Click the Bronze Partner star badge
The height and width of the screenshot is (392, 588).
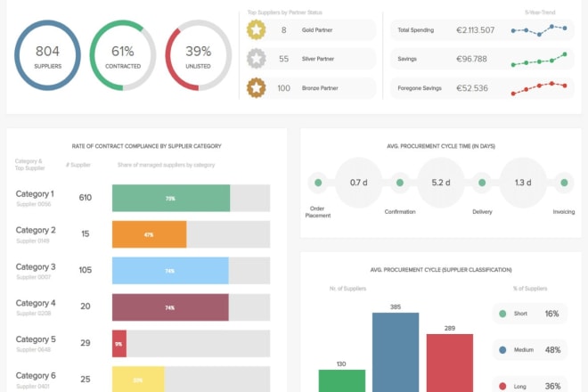tap(256, 88)
